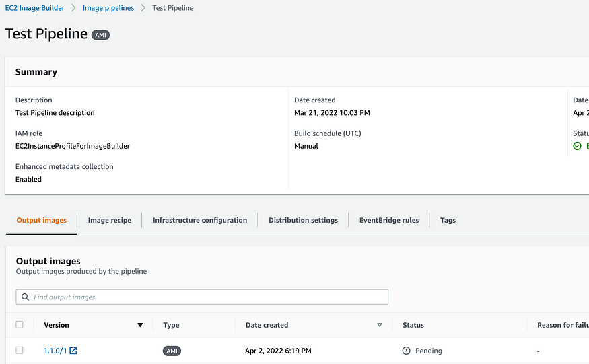This screenshot has height=364, width=589.
Task: Click the Status column header
Action: click(x=413, y=325)
